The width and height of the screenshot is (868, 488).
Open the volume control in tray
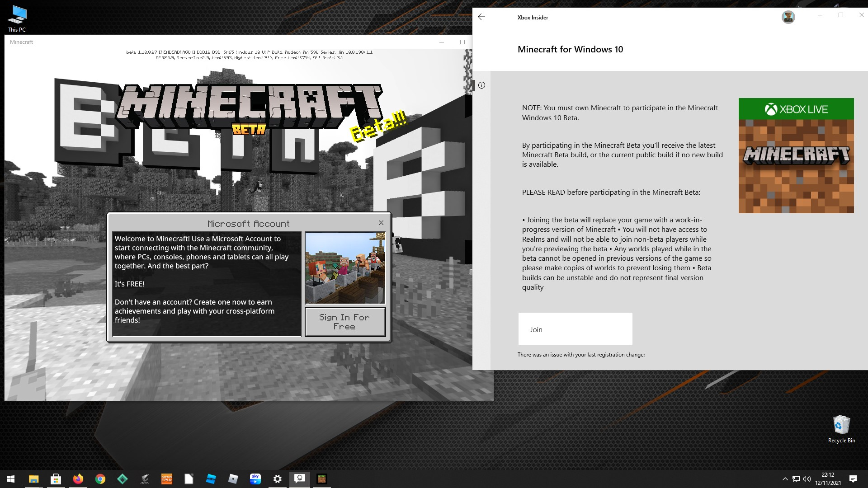[807, 479]
